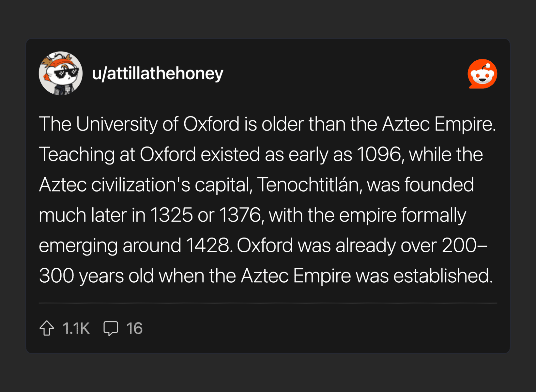Open the user's avatar picture

61,73
